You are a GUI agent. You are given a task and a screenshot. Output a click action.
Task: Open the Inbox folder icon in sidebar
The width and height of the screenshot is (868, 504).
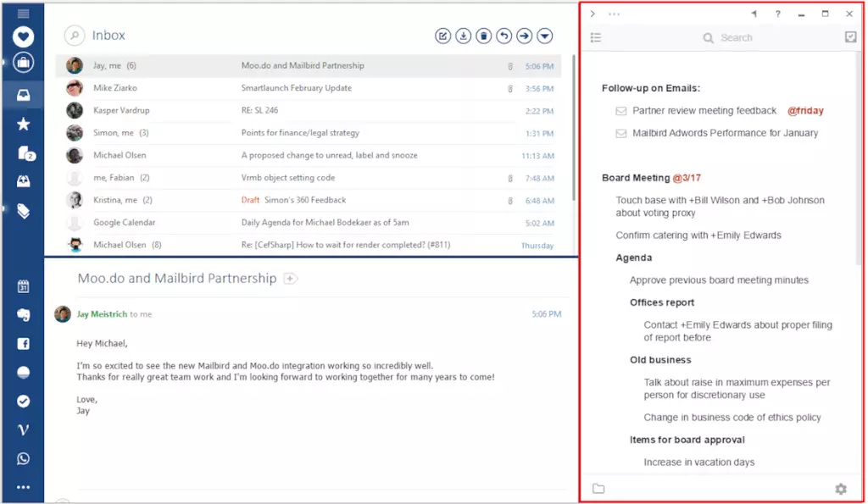point(23,95)
